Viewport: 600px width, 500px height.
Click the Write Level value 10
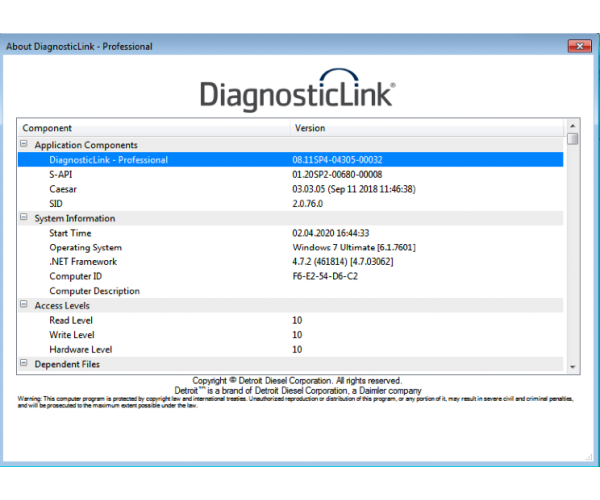pyautogui.click(x=297, y=335)
